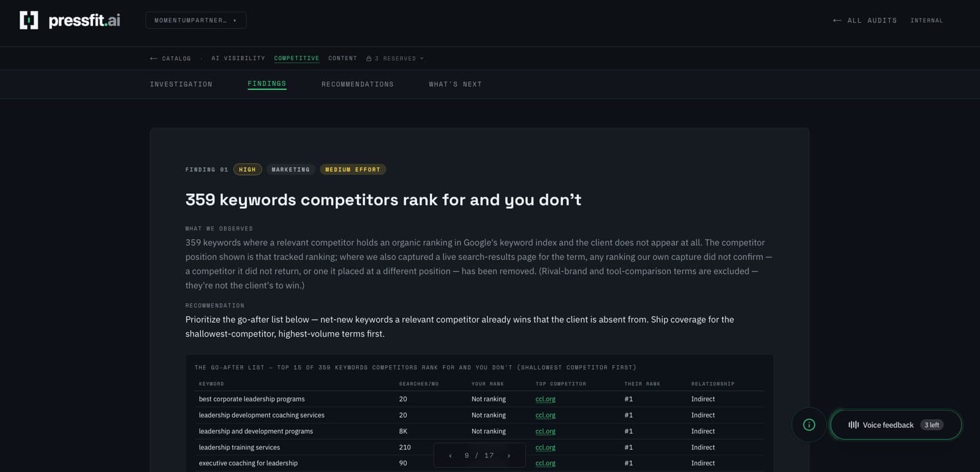The height and width of the screenshot is (472, 980).
Task: Click the finding title '359 keywords competitors rank for'
Action: coord(383,200)
